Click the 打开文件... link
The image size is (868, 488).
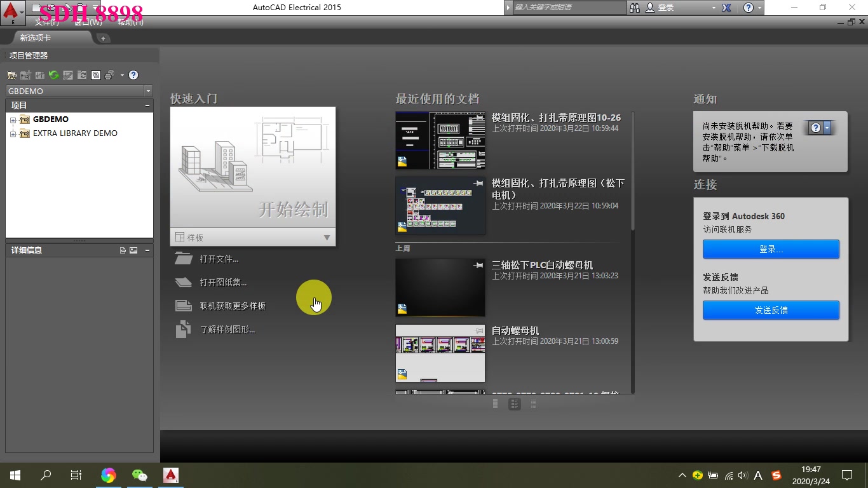pyautogui.click(x=219, y=259)
